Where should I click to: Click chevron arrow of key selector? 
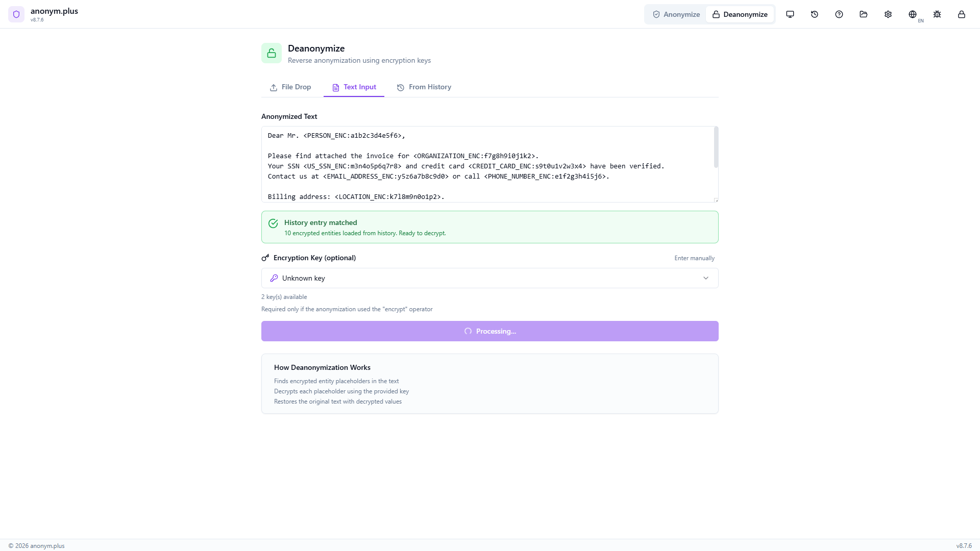click(x=706, y=278)
